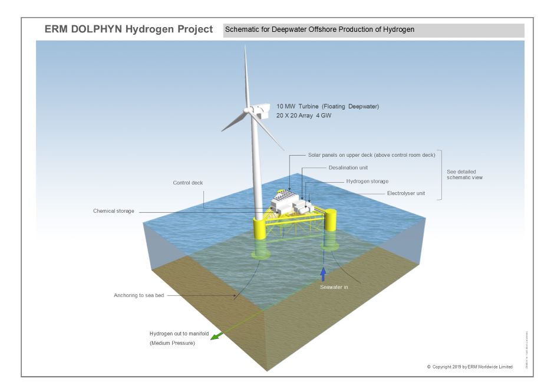Click the yellow float column at the tower base
This screenshot has height=392, width=554.
[261, 228]
